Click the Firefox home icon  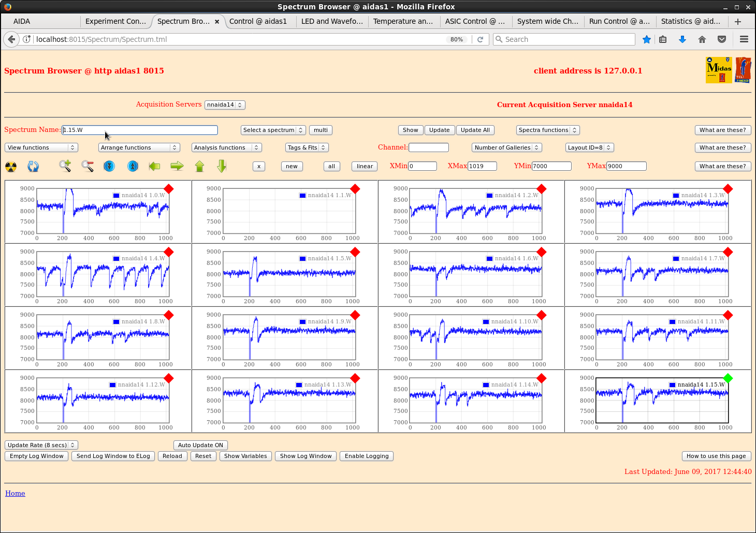pyautogui.click(x=702, y=39)
